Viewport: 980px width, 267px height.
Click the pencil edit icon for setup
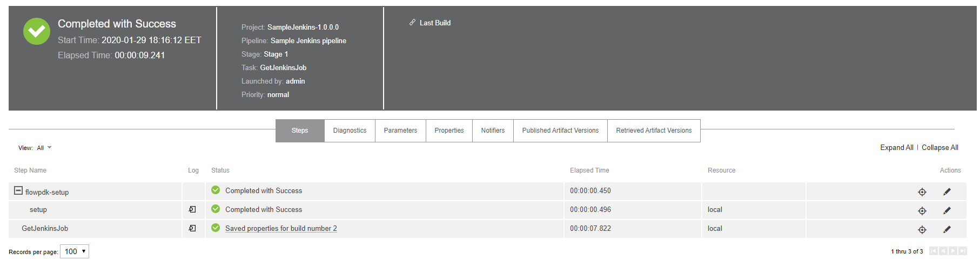[x=947, y=210]
